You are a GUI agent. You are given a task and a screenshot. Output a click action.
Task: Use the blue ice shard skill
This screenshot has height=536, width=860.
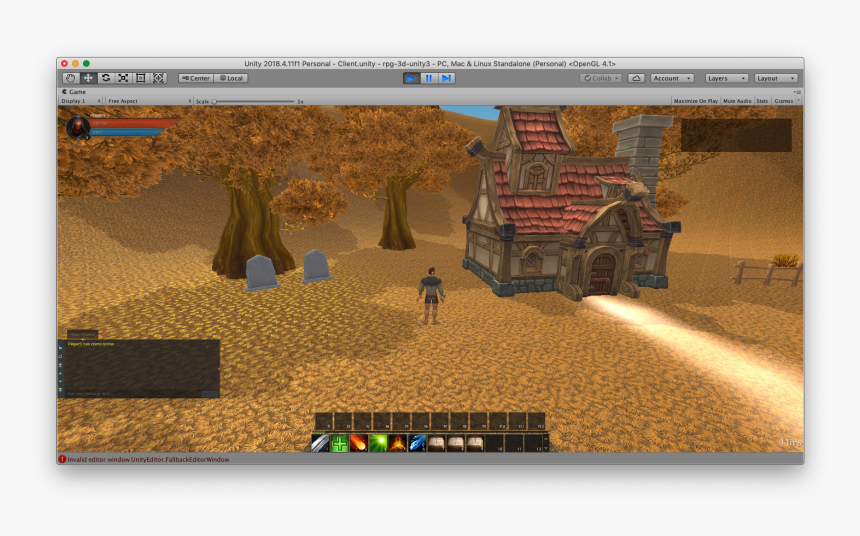pos(417,443)
